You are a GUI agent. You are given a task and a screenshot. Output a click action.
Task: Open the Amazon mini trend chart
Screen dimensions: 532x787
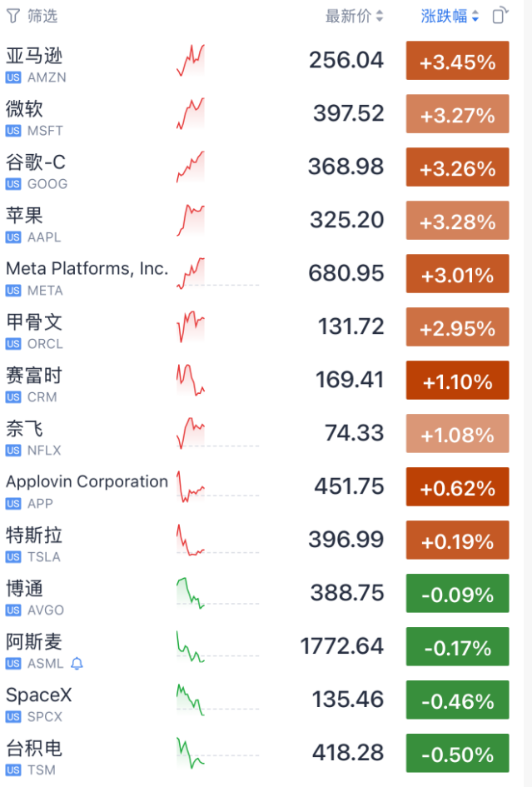click(191, 60)
